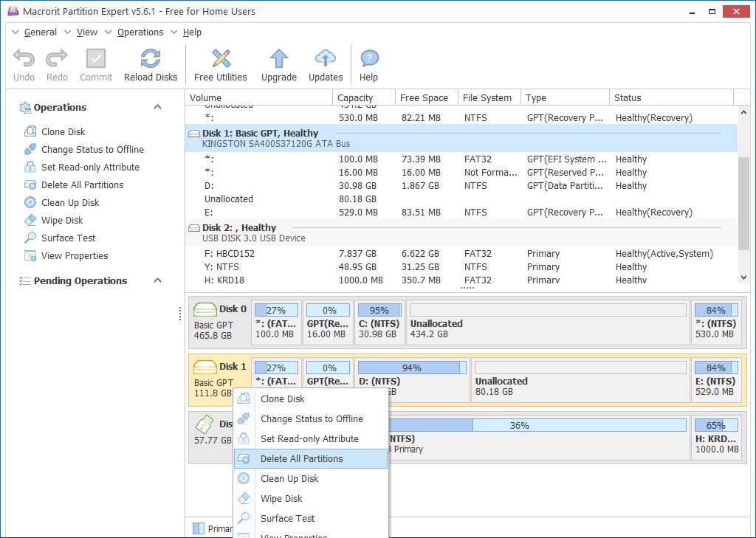Click Surface Test in the Operations panel

[x=68, y=238]
